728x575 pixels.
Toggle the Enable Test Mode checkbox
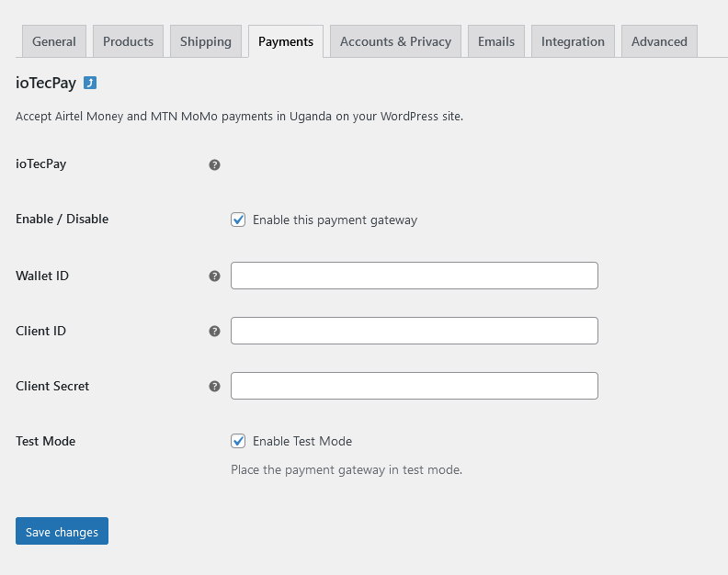[238, 441]
